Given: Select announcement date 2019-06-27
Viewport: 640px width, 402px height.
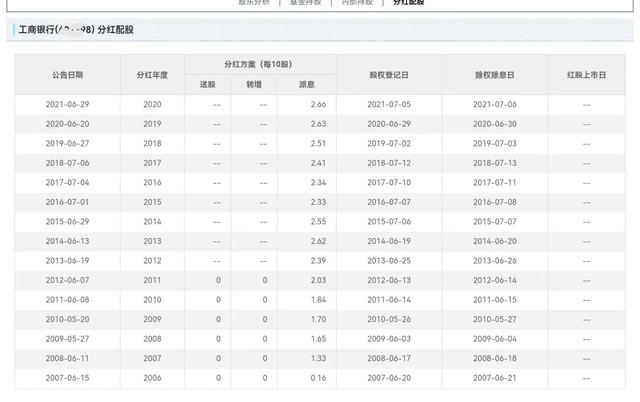Looking at the screenshot, I should click(67, 144).
